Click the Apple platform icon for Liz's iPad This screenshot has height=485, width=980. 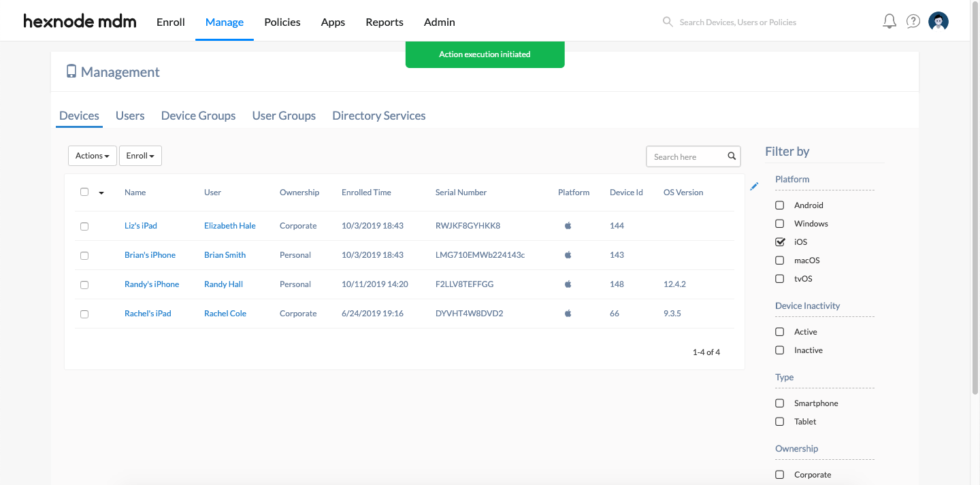pos(568,226)
